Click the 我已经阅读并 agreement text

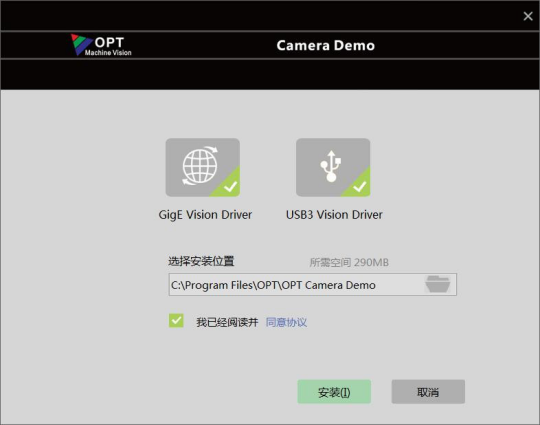227,322
